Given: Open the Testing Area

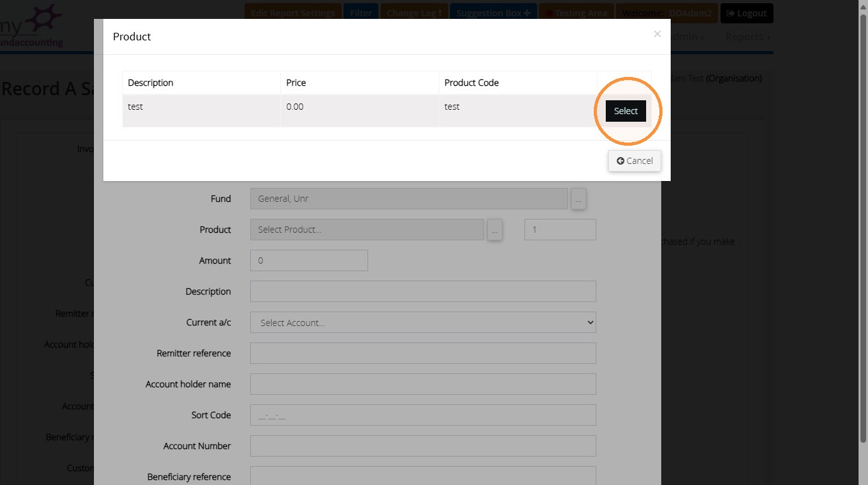Looking at the screenshot, I should (576, 13).
